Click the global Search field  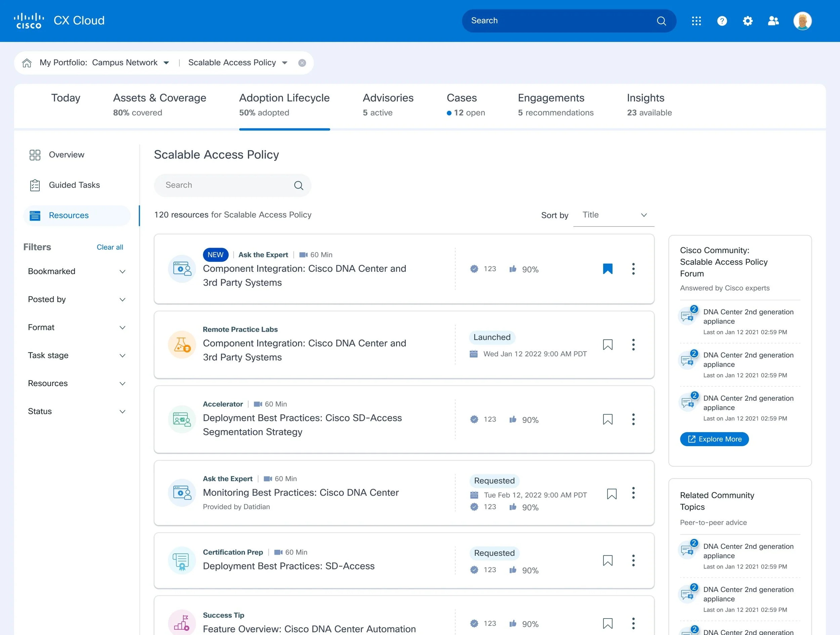coord(558,21)
